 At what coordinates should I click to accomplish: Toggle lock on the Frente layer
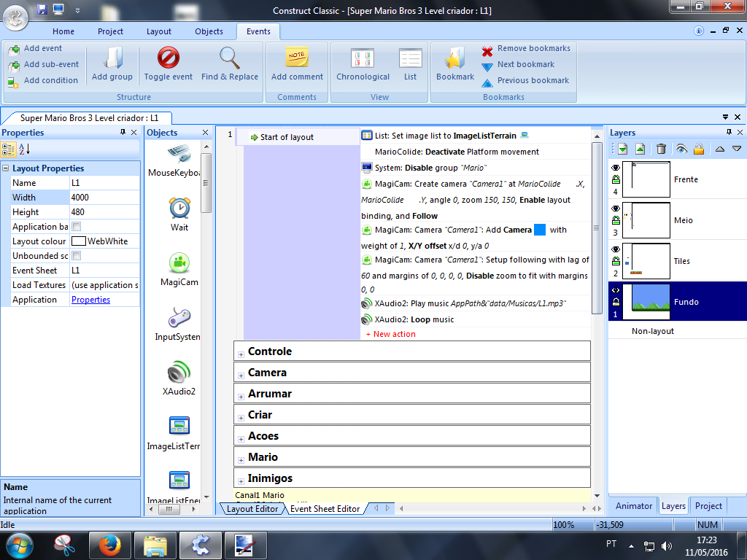[x=616, y=179]
